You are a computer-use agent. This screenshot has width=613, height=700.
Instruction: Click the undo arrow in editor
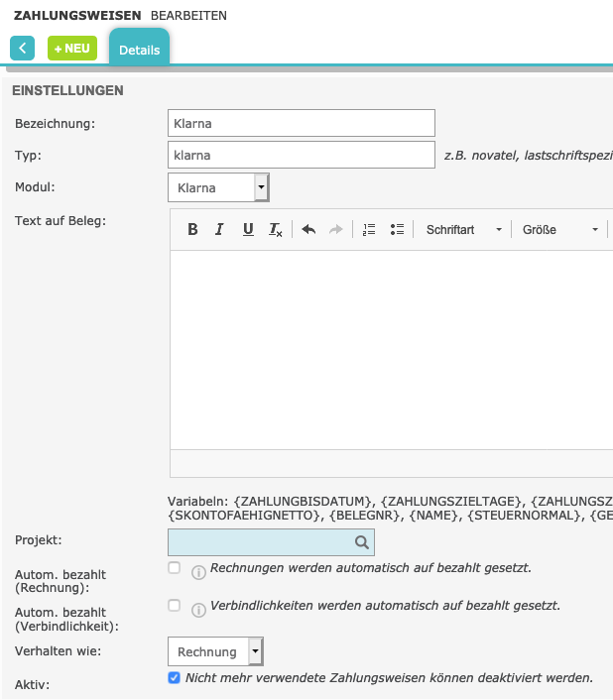pyautogui.click(x=308, y=229)
